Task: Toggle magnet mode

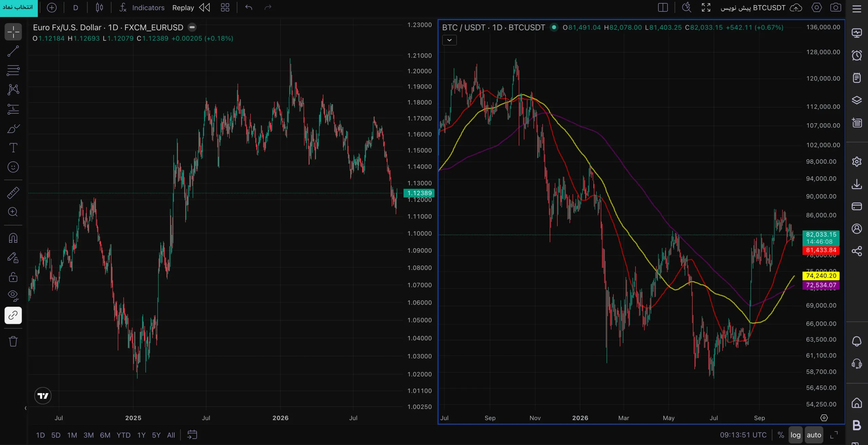Action: click(x=13, y=238)
